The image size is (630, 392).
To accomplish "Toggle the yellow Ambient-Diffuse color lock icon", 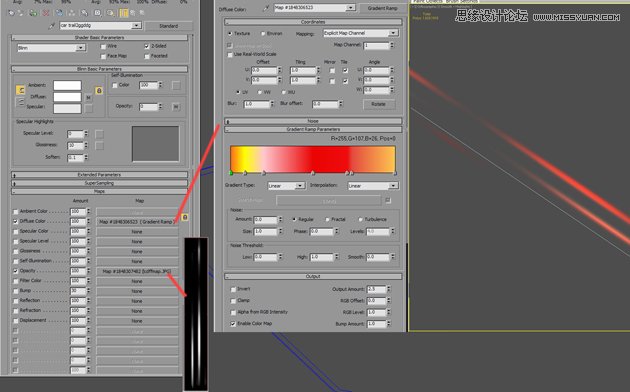I will 20,90.
